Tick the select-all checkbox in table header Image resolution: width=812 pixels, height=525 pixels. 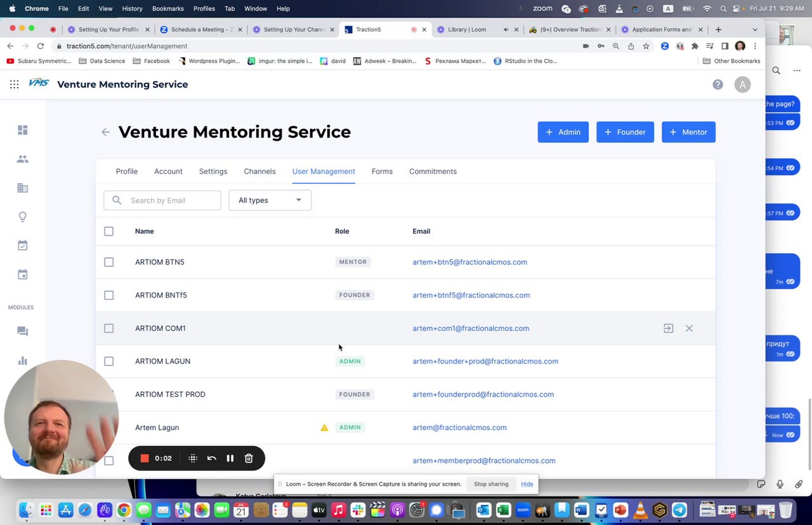(108, 231)
